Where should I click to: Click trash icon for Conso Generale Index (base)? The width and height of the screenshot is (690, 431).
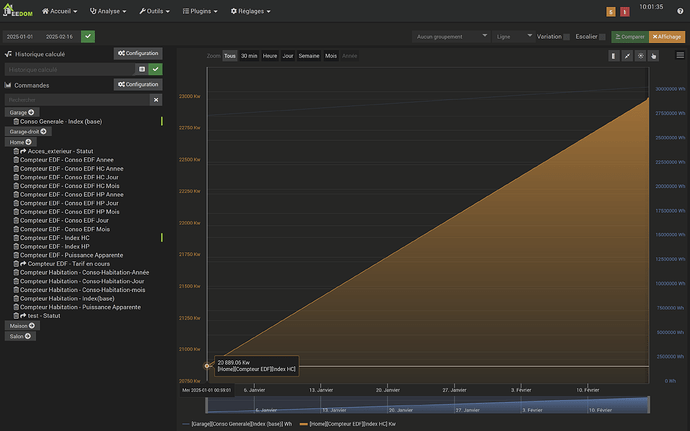(x=16, y=122)
